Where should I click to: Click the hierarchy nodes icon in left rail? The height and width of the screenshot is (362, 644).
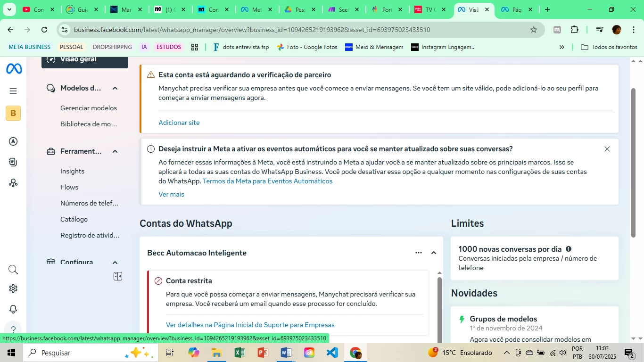[x=13, y=183]
